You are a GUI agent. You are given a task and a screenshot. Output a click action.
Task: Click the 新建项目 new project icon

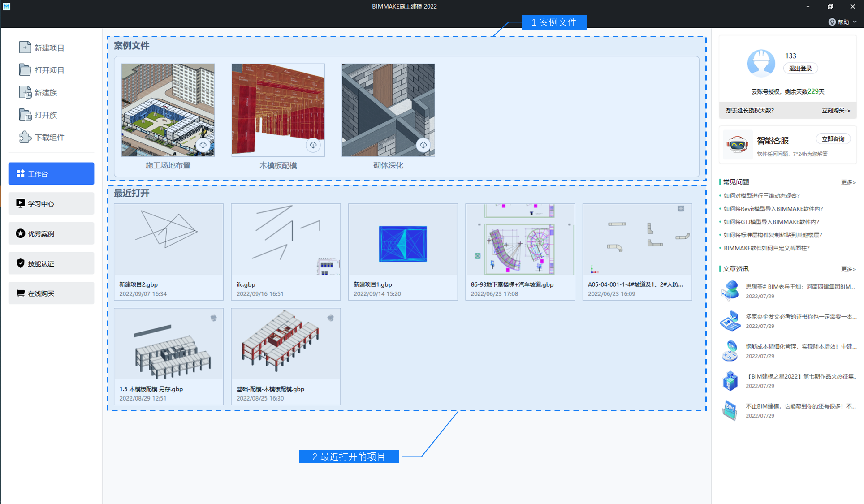(25, 47)
